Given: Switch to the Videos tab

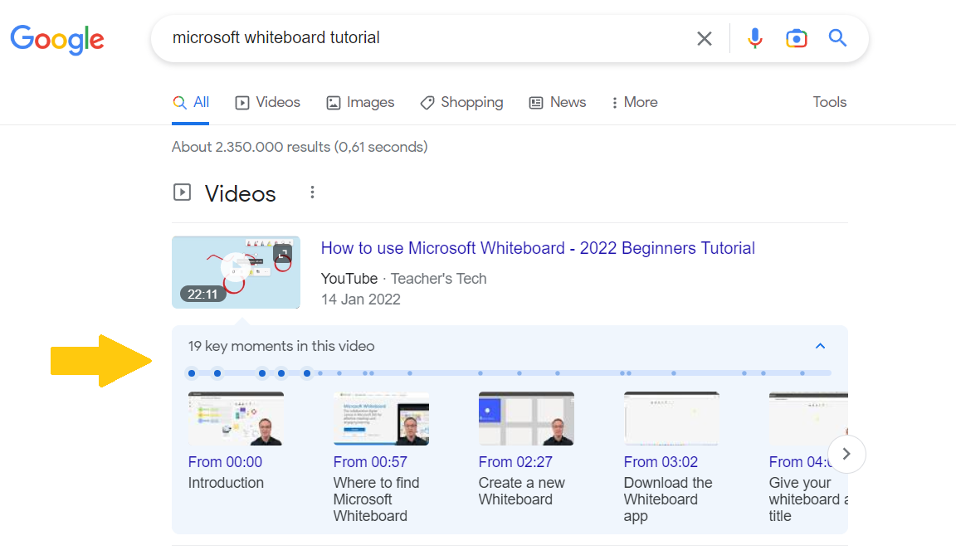Looking at the screenshot, I should click(268, 102).
